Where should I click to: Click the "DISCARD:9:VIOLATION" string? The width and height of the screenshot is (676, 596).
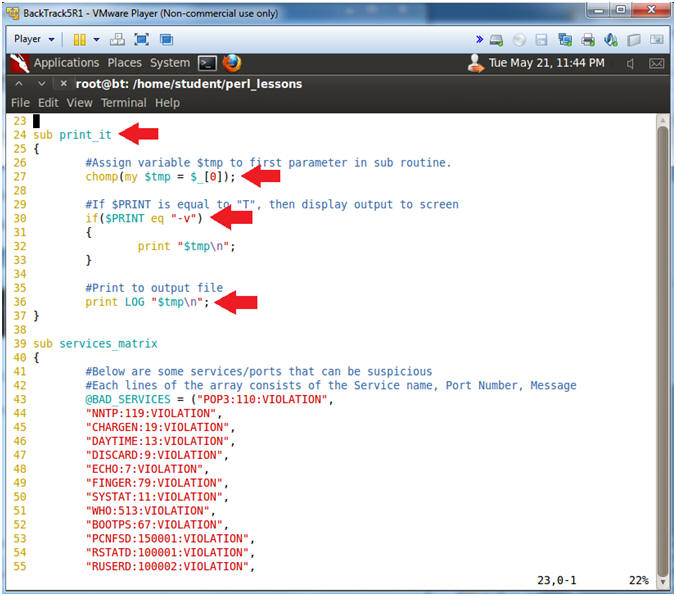pyautogui.click(x=154, y=455)
